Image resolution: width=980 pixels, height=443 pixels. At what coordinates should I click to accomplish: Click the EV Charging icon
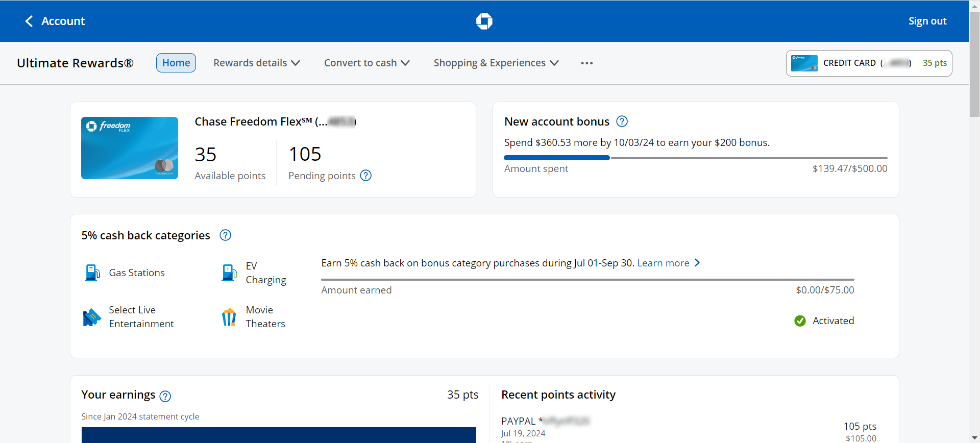pyautogui.click(x=229, y=273)
